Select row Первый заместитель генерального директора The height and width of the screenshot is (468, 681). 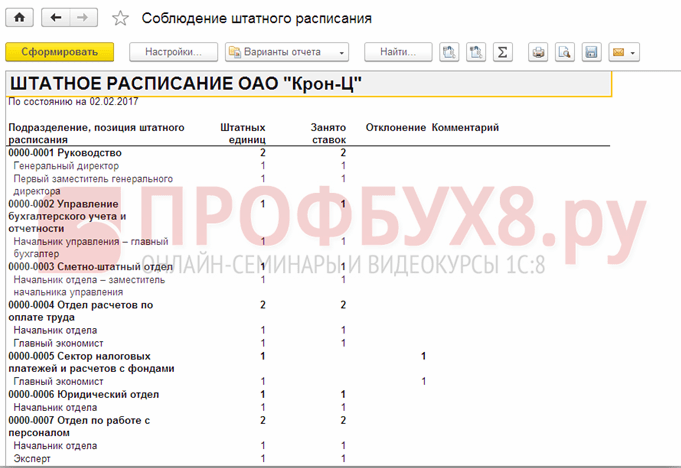[x=93, y=185]
